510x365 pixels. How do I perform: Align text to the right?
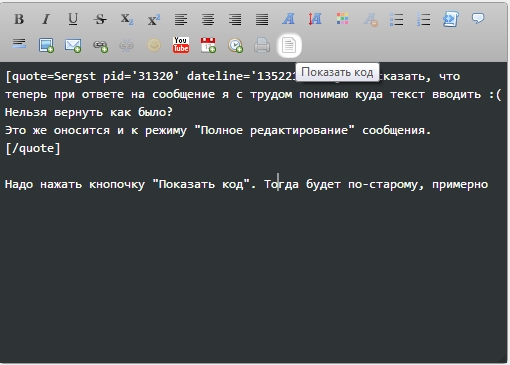pyautogui.click(x=235, y=19)
